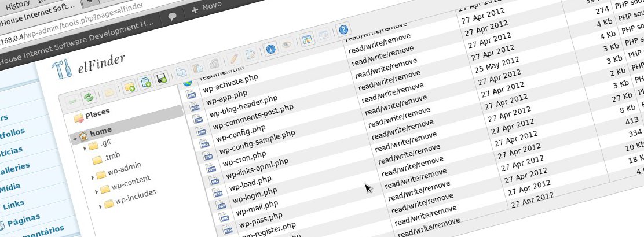Select the wp-admin folder label
Screen dimensions: 644x237
click(125, 169)
